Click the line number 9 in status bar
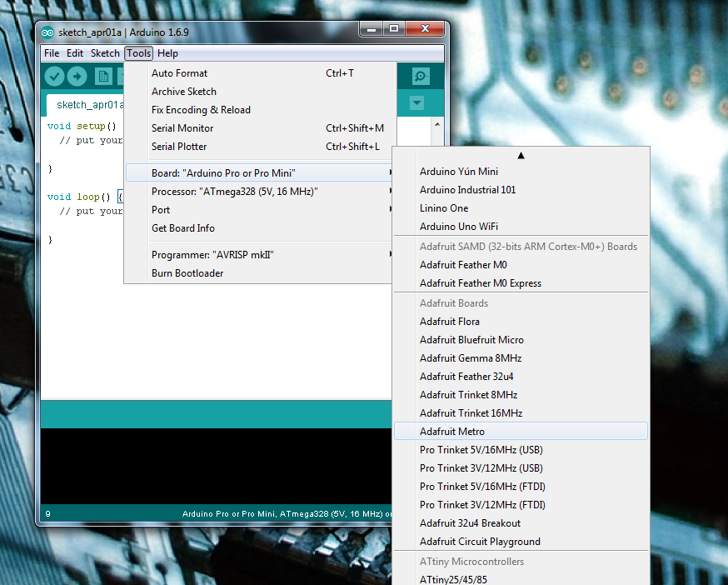Viewport: 728px width, 585px height. pyautogui.click(x=47, y=514)
